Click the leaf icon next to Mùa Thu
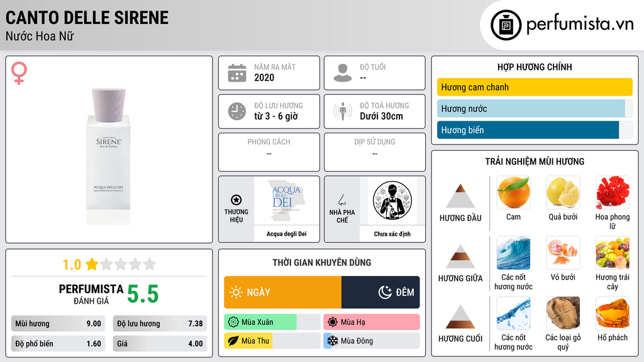 [233, 341]
